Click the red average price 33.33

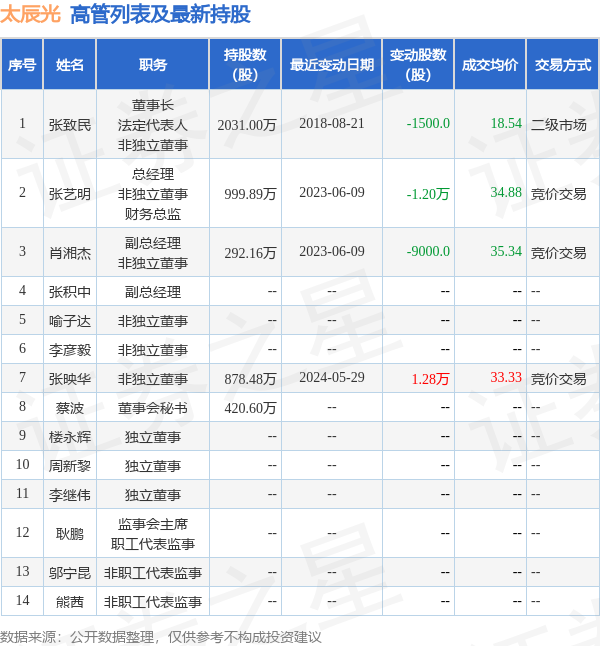(x=506, y=377)
